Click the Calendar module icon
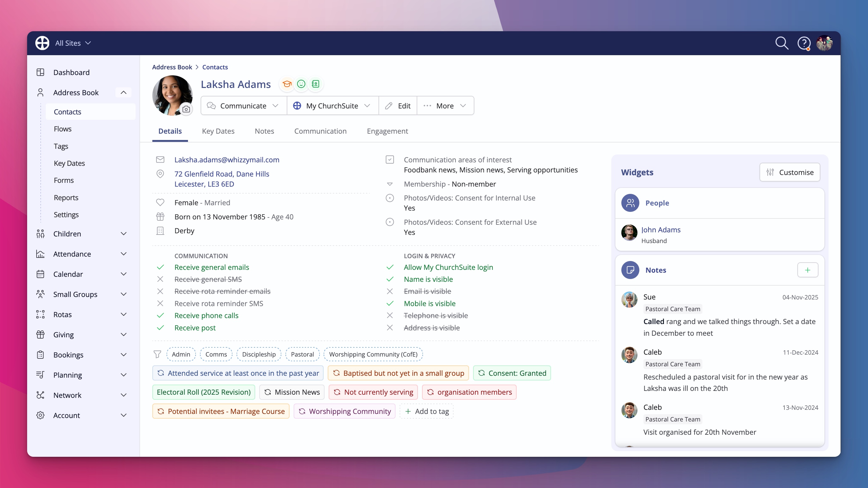This screenshot has height=488, width=868. coord(40,274)
